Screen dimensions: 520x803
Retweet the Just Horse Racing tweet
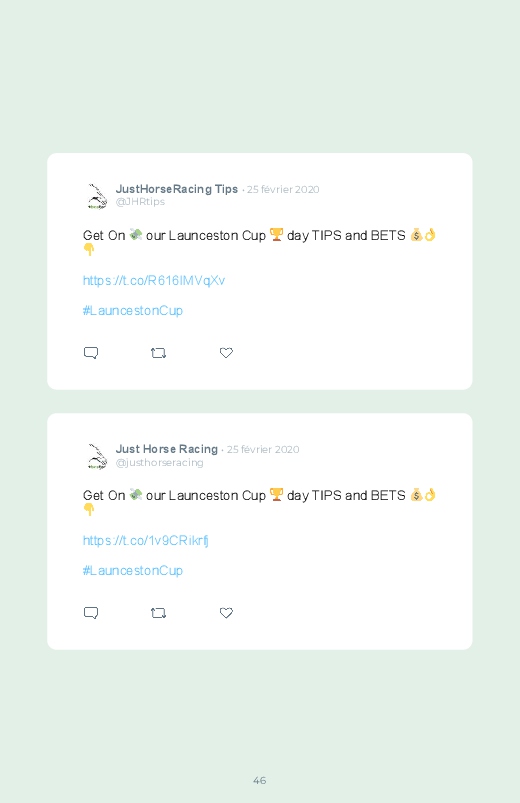[158, 613]
